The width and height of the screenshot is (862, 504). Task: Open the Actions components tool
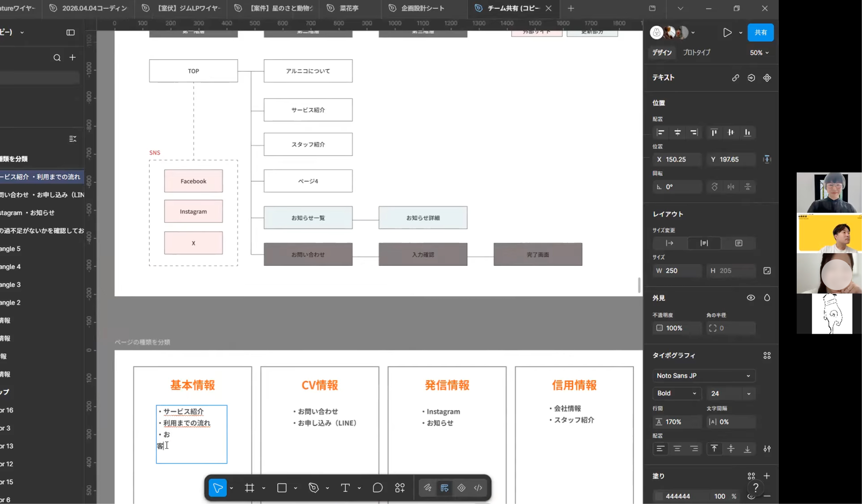[399, 488]
